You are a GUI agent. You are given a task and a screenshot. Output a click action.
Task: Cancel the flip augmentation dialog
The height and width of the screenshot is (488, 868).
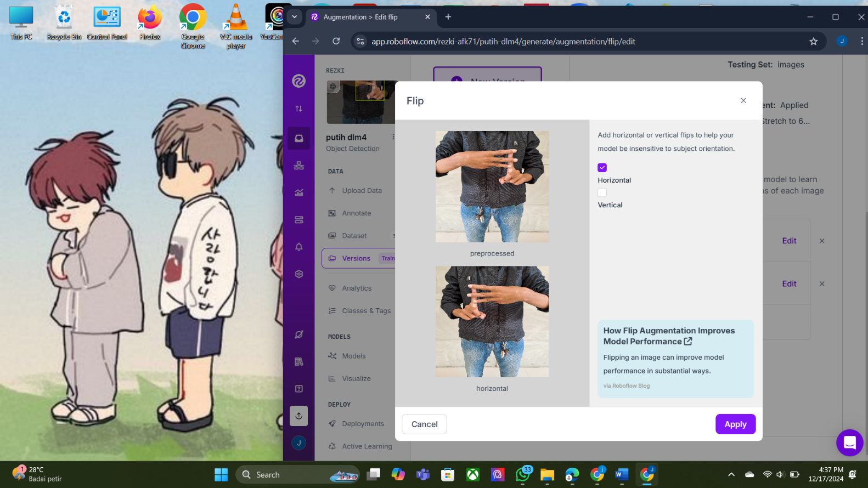pos(424,424)
